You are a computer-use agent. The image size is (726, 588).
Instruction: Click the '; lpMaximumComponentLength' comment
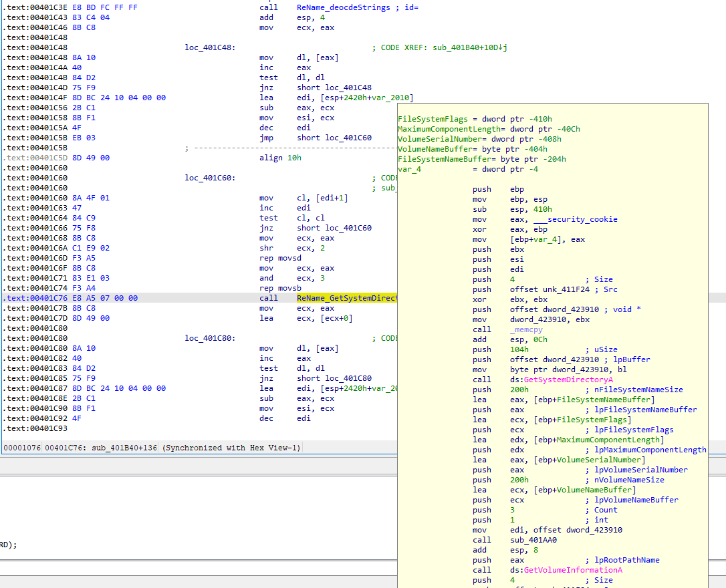point(646,450)
